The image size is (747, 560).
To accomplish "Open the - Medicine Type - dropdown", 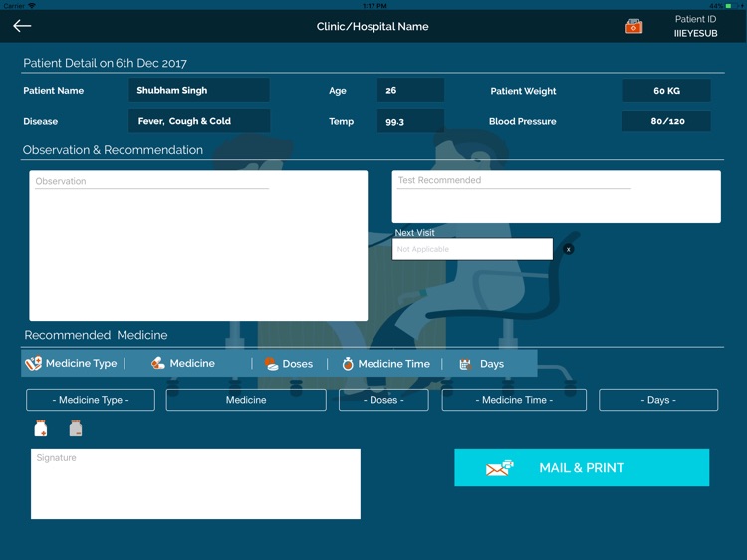I will tap(91, 400).
